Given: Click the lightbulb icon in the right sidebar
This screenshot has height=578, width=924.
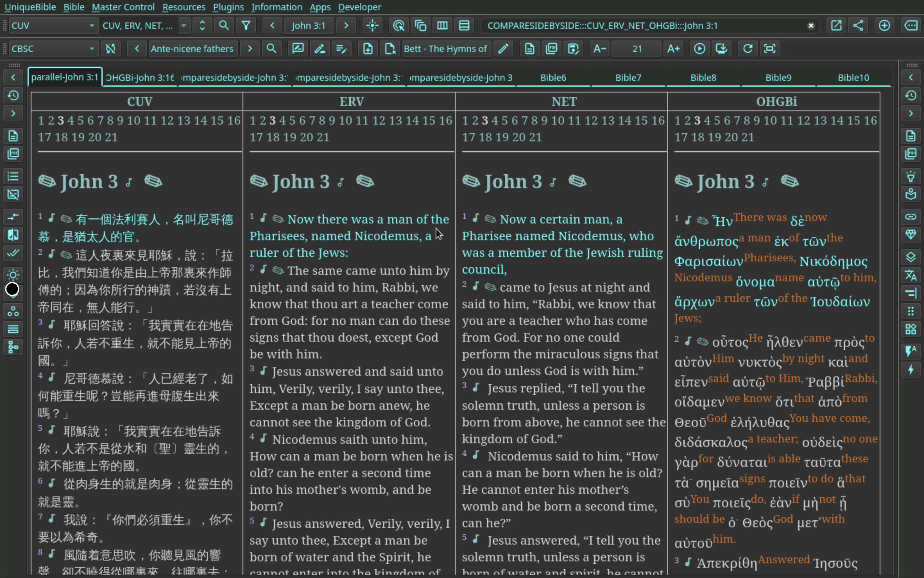Looking at the screenshot, I should 911,177.
